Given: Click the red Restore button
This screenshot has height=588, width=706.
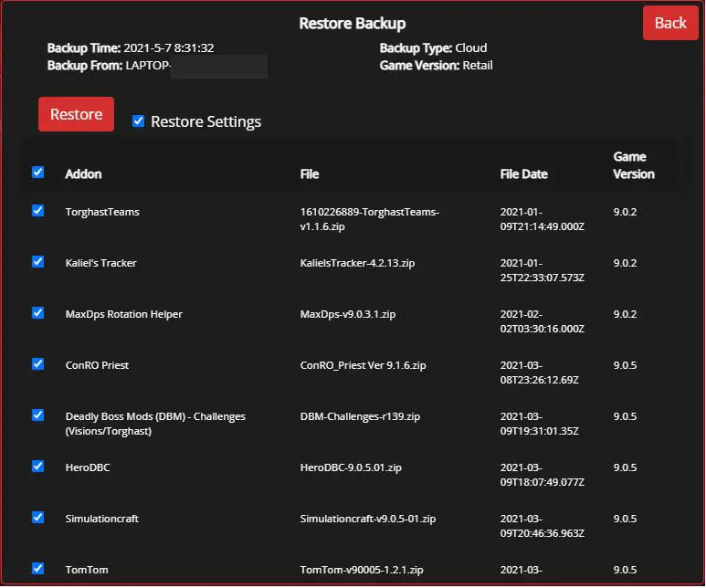Looking at the screenshot, I should point(76,114).
